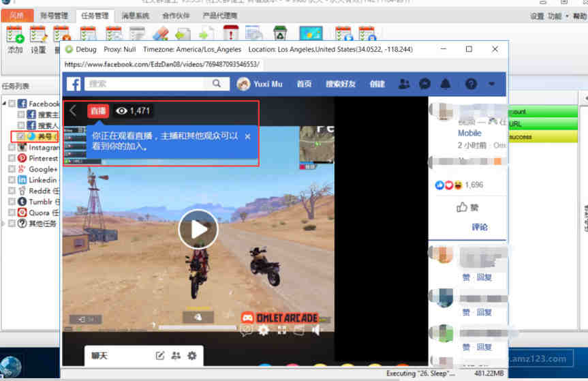588x381 pixels.
Task: Select the Pinterest tree item
Action: click(x=43, y=158)
